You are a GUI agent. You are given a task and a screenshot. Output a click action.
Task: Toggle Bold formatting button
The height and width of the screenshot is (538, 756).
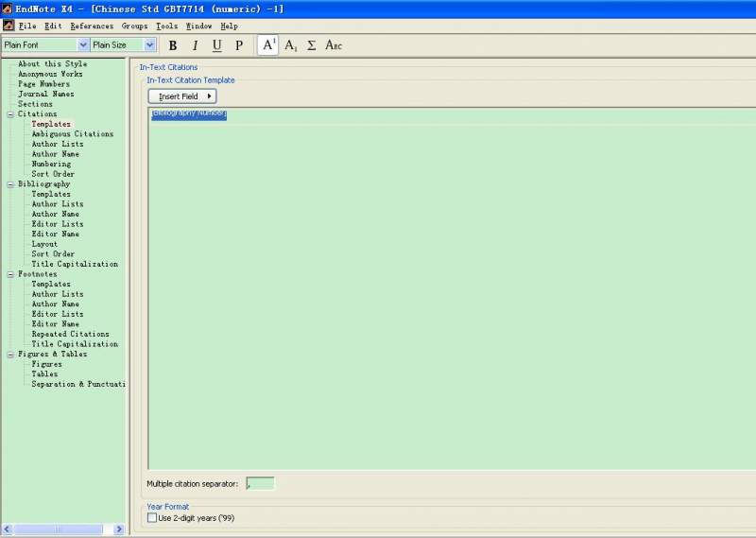click(173, 45)
